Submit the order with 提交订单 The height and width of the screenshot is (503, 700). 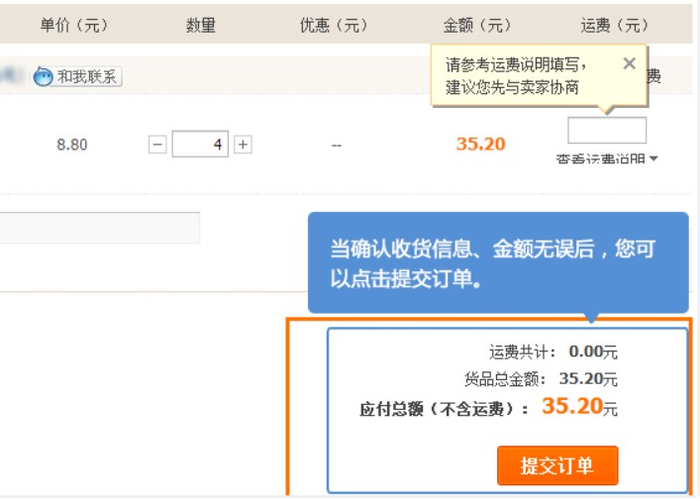(x=557, y=466)
